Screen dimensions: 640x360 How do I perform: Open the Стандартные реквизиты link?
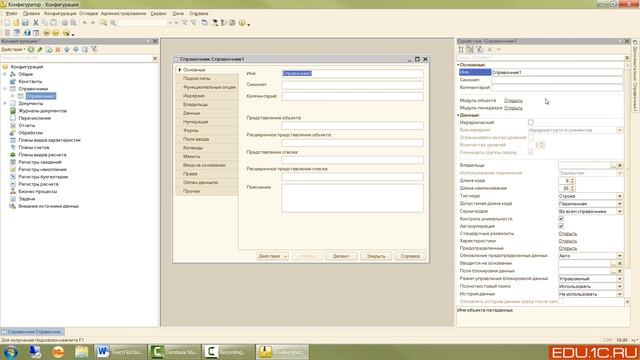(567, 234)
